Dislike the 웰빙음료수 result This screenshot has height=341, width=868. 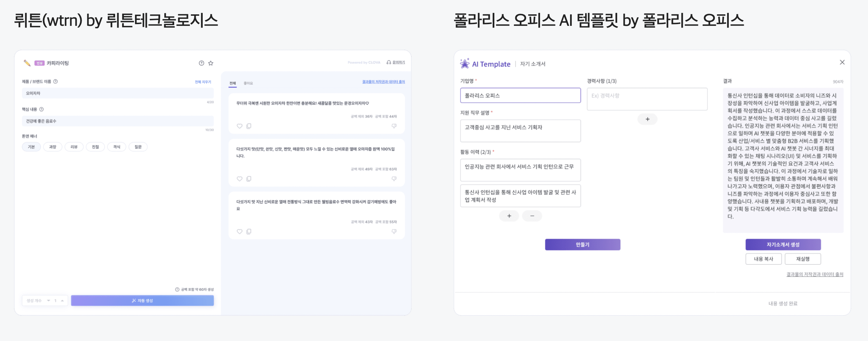pyautogui.click(x=394, y=232)
